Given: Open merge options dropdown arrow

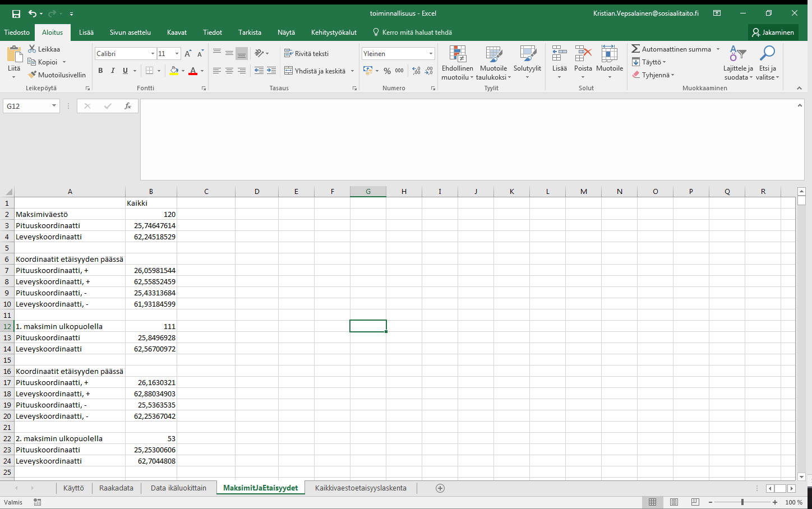Looking at the screenshot, I should (x=352, y=71).
